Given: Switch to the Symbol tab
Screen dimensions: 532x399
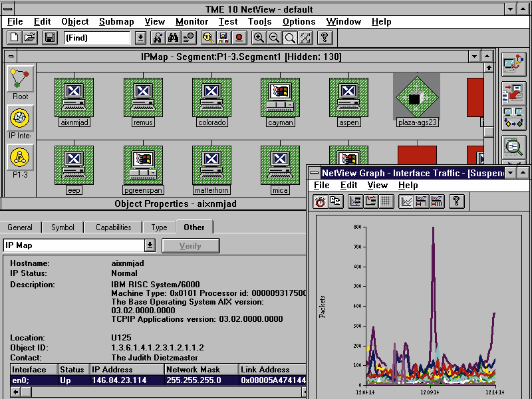Looking at the screenshot, I should pyautogui.click(x=63, y=227).
